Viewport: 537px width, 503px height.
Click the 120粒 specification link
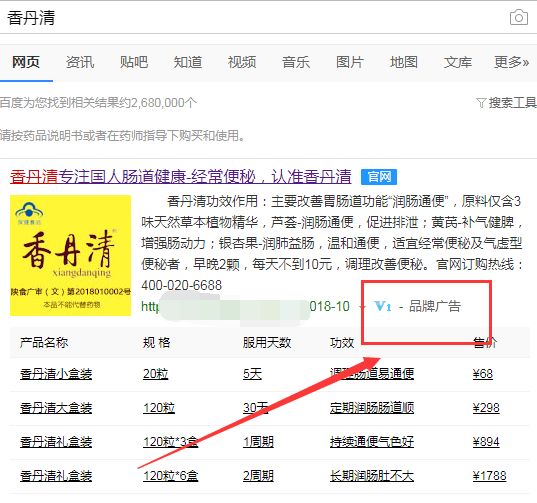tap(159, 407)
